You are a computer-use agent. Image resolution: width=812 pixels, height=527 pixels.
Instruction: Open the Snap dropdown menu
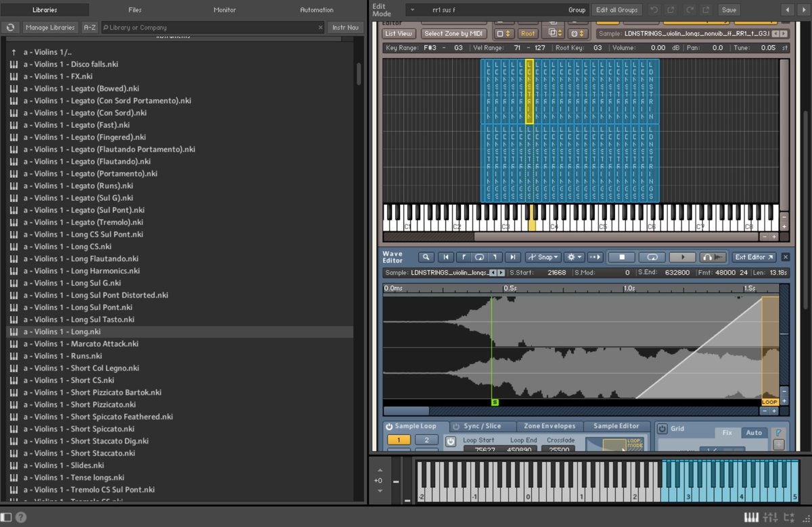[543, 257]
